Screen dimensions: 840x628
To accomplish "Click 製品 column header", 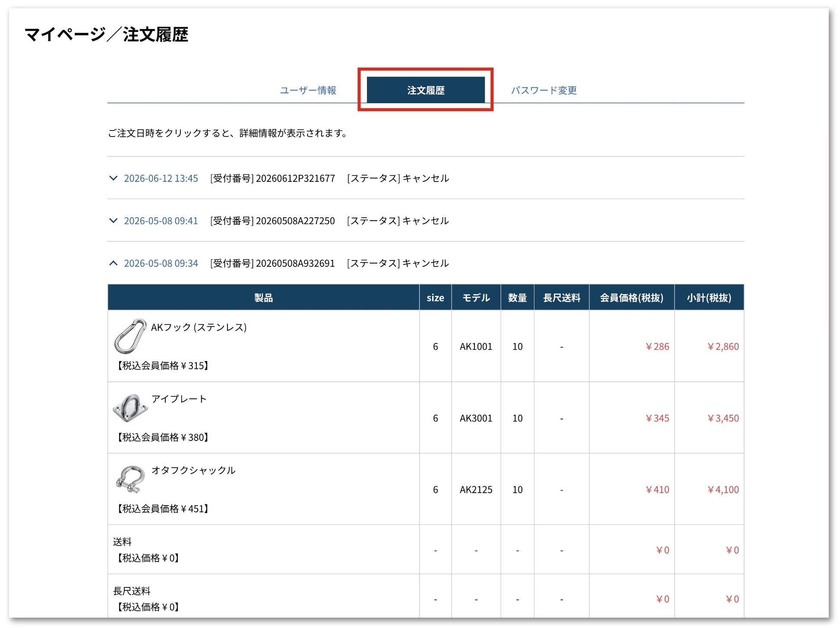I will pos(263,298).
